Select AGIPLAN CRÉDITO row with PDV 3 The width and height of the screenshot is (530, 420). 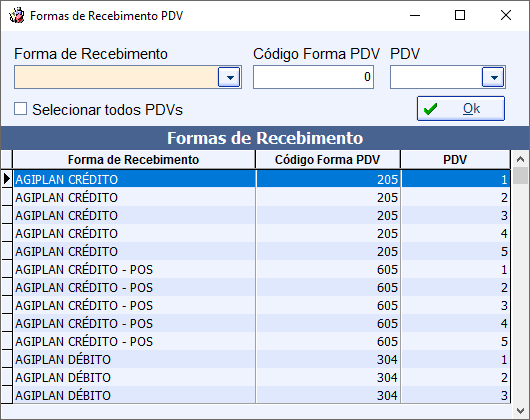click(262, 215)
